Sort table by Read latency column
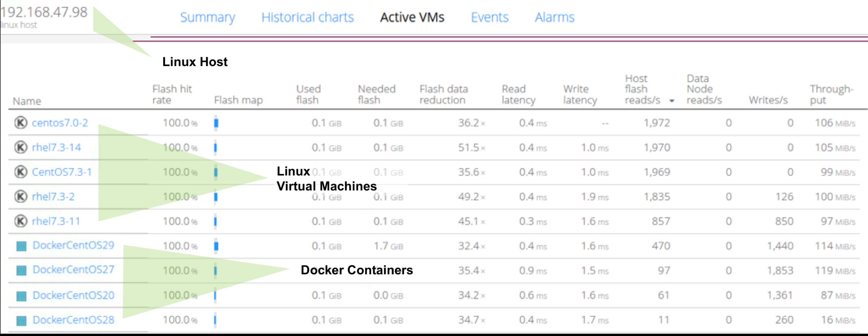Screen dimensions: 868x336 click(518, 94)
